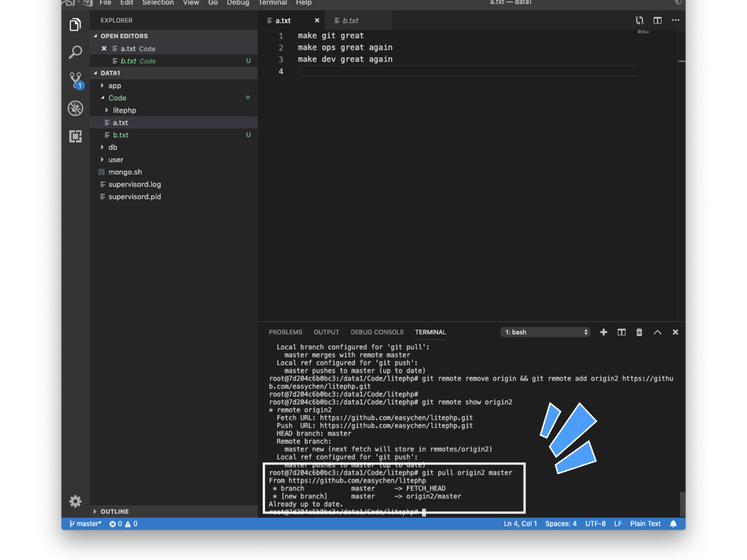
Task: Open the Extensions view in activity bar
Action: pos(75,136)
